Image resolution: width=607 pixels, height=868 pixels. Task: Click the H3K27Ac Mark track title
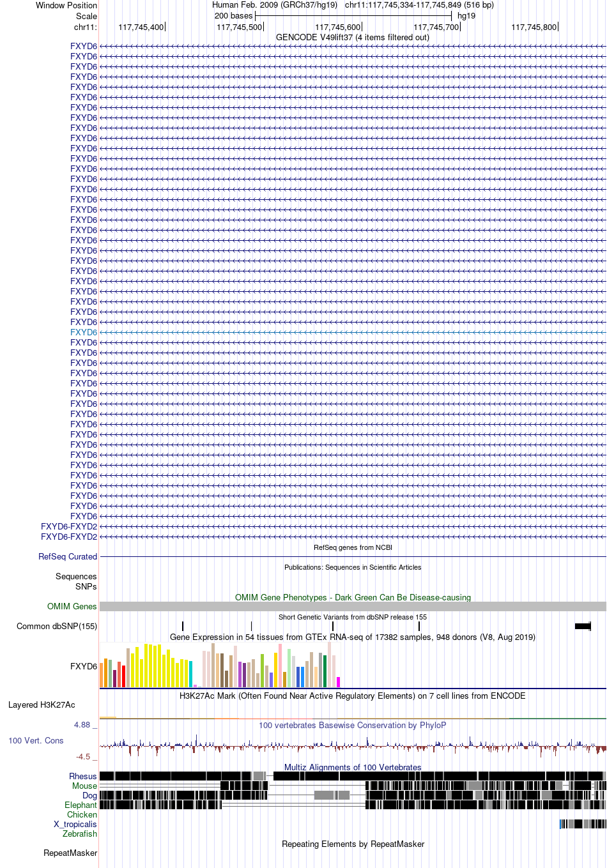(x=353, y=696)
